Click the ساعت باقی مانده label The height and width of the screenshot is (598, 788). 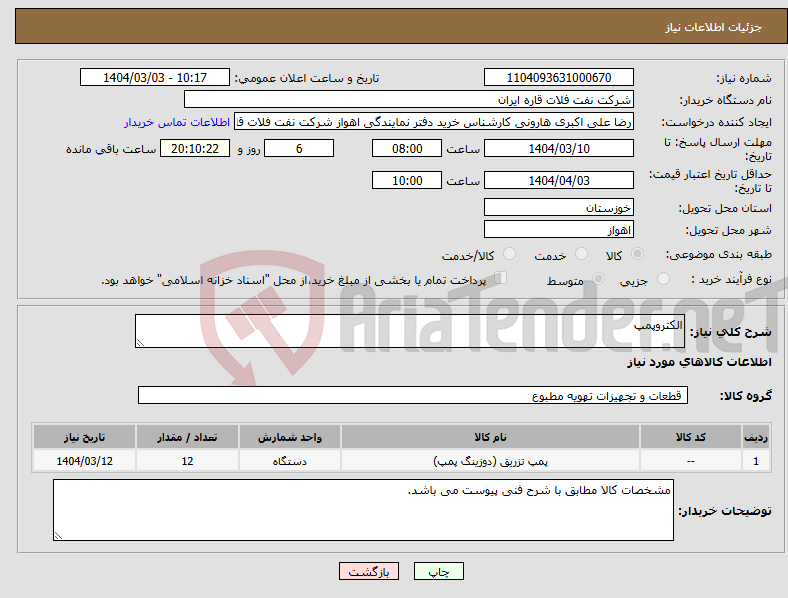tap(111, 149)
